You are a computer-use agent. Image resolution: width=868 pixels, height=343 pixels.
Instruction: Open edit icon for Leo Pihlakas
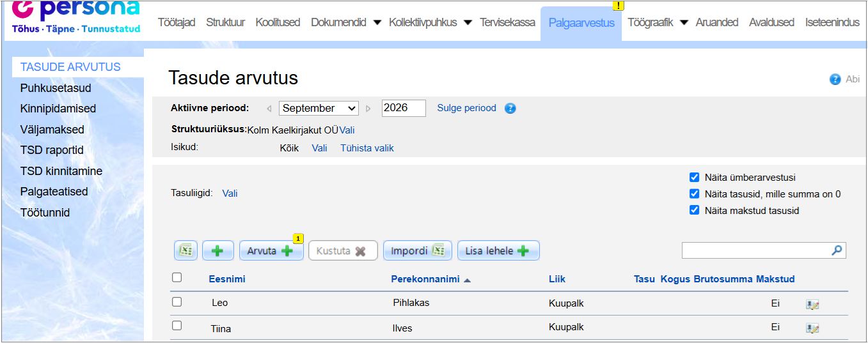(812, 305)
